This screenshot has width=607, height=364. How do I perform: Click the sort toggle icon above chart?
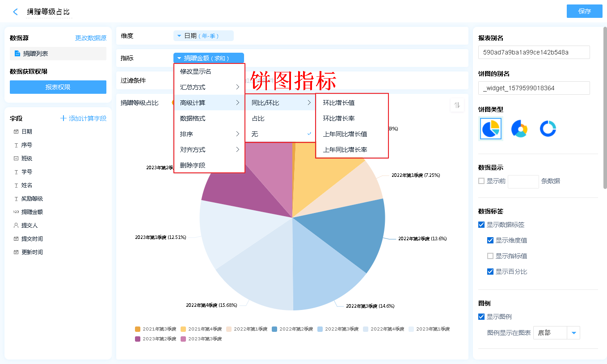tap(457, 105)
